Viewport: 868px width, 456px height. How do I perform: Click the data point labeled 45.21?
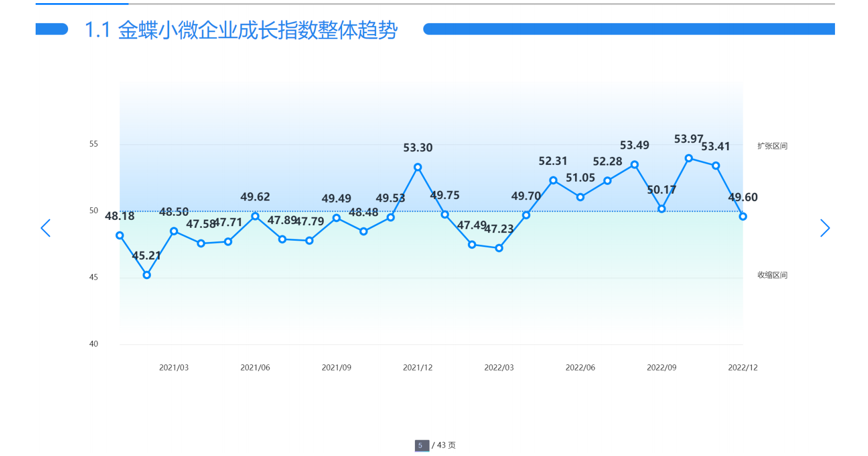pos(147,275)
